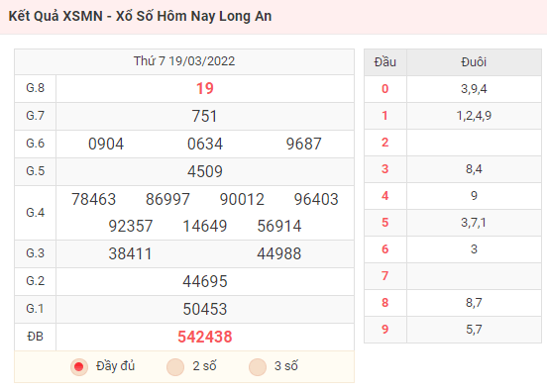Click the "G.1" row label
The image size is (547, 392).
tap(36, 309)
